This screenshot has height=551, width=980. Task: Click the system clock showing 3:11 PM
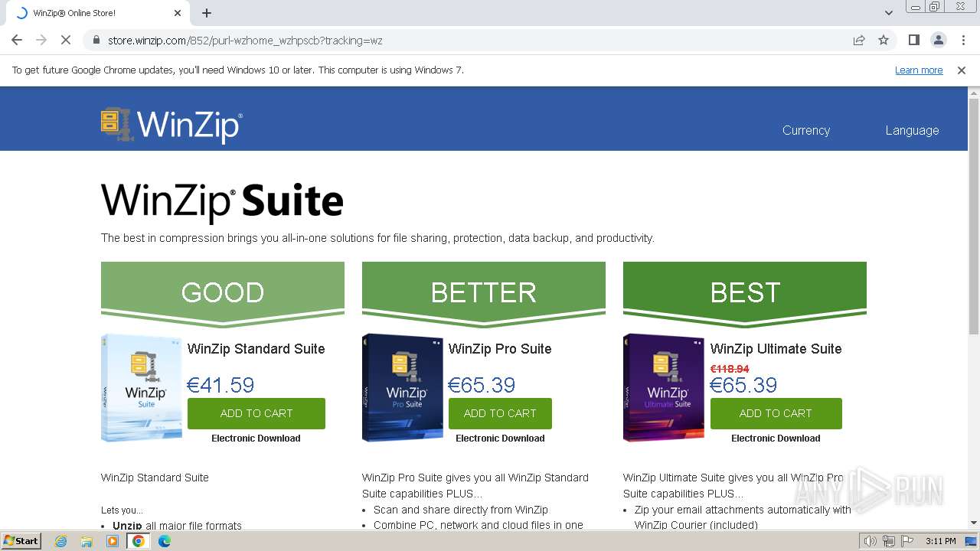click(x=940, y=541)
